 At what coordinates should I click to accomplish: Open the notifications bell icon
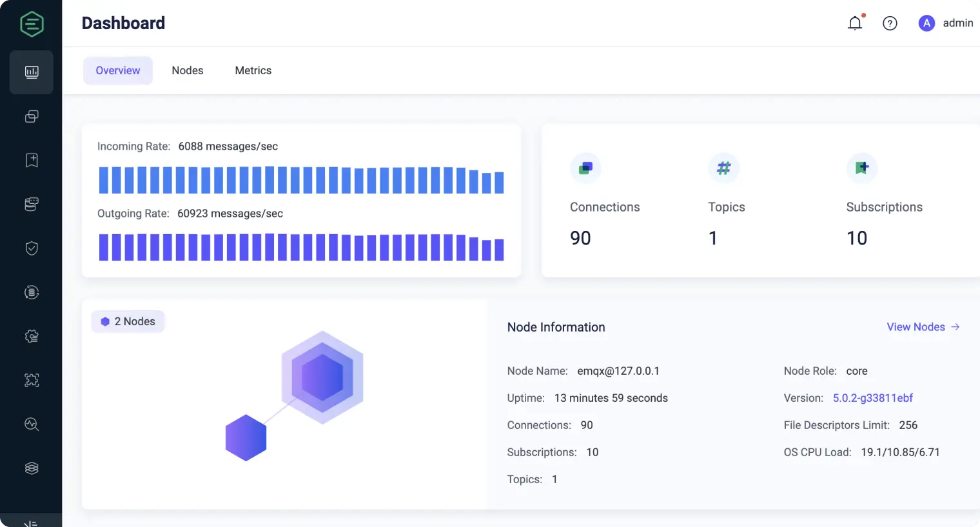pos(855,23)
